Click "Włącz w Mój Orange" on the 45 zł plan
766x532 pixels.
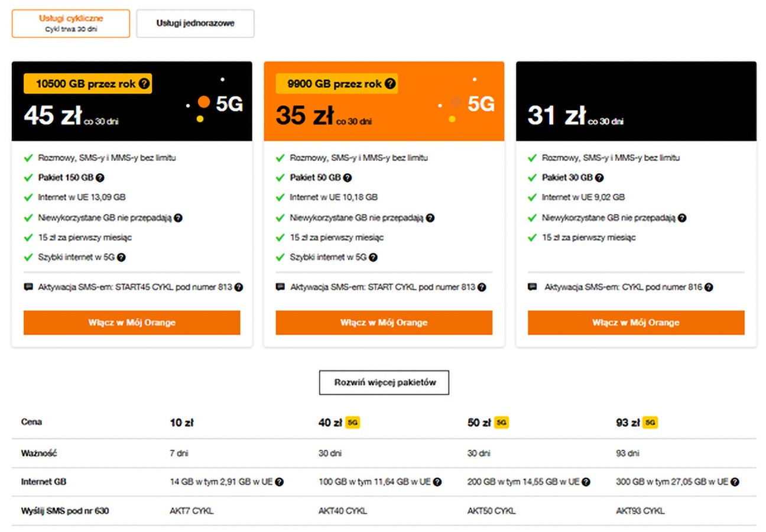click(131, 323)
